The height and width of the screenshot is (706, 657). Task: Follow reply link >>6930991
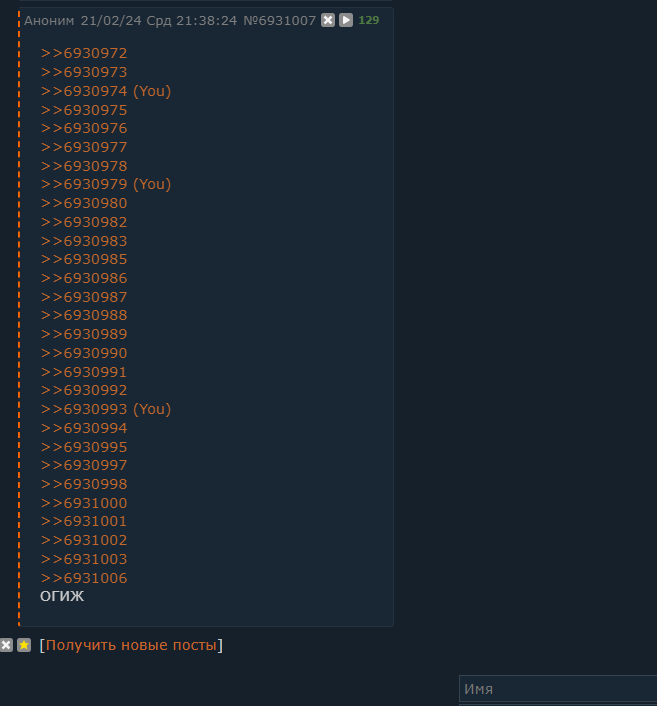click(x=84, y=372)
